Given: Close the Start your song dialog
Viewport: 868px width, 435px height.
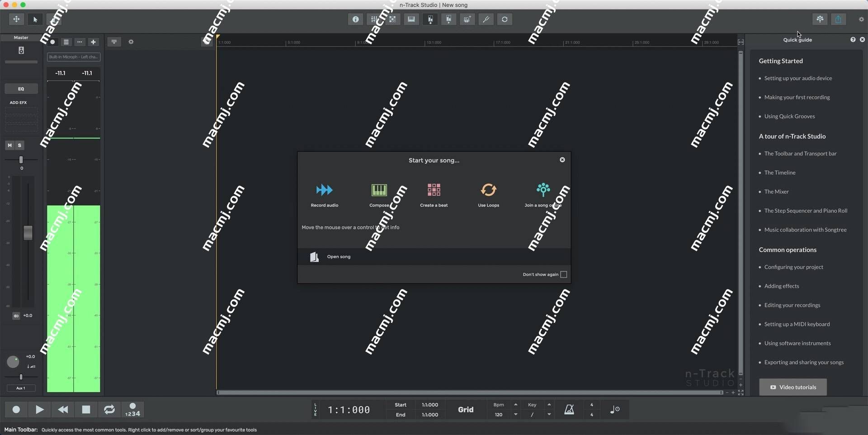Looking at the screenshot, I should [x=562, y=160].
